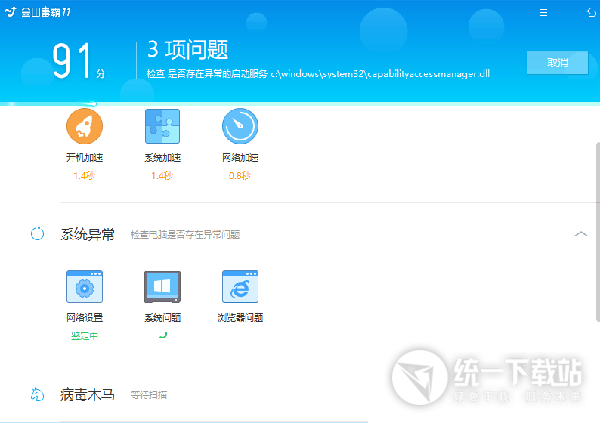Select the 病毒木马 section title
Viewport: 600px width, 423px height.
click(x=87, y=394)
